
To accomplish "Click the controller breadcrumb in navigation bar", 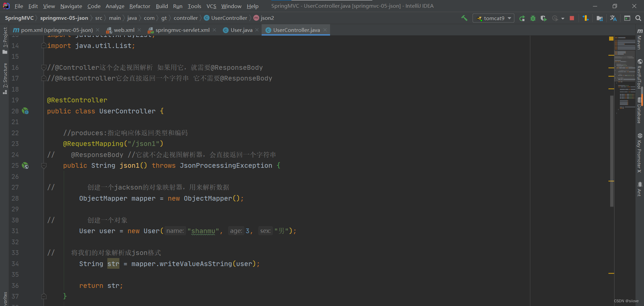I will tap(186, 18).
